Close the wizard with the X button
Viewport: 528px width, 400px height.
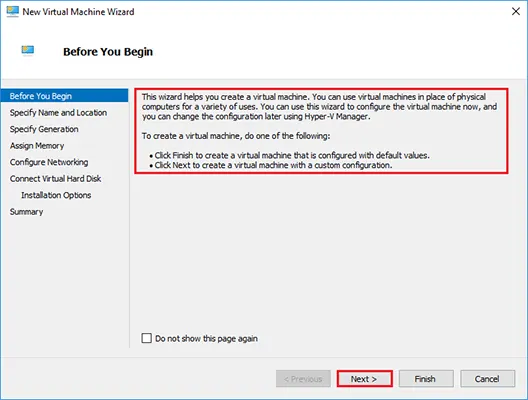pos(516,11)
